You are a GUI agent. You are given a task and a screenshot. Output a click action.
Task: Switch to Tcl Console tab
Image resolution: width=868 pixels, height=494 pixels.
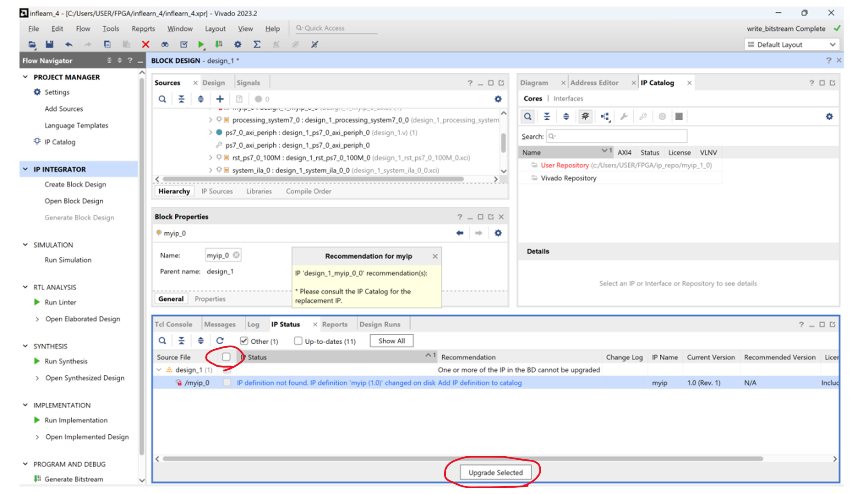[x=174, y=325]
